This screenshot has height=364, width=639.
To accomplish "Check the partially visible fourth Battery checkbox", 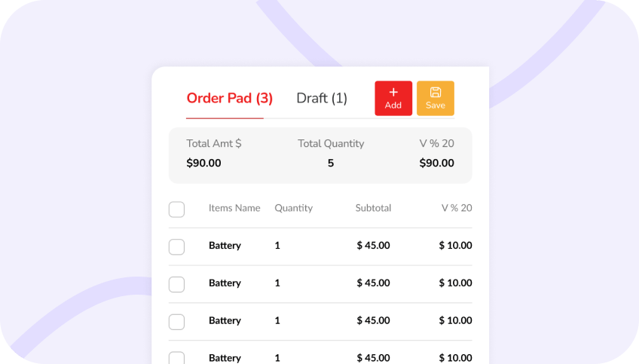I will click(176, 357).
